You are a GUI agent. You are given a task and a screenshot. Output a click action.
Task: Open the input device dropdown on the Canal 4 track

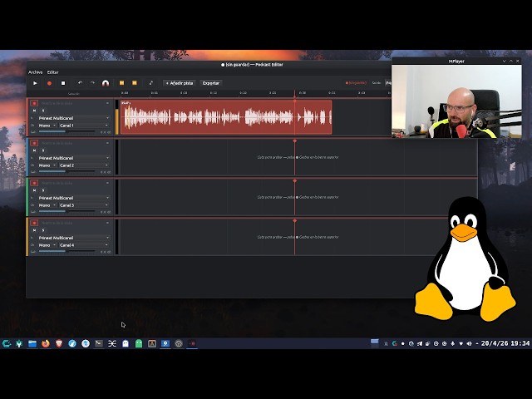[74, 238]
